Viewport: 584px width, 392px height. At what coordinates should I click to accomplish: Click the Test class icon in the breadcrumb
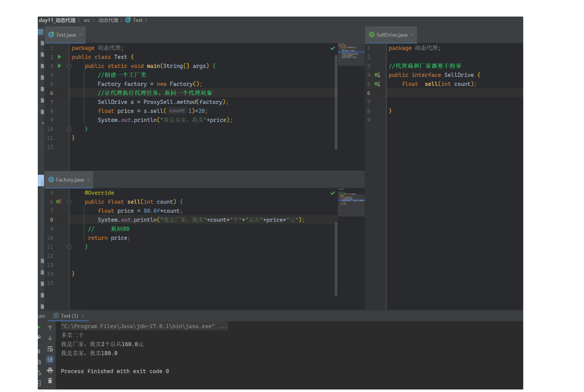128,20
